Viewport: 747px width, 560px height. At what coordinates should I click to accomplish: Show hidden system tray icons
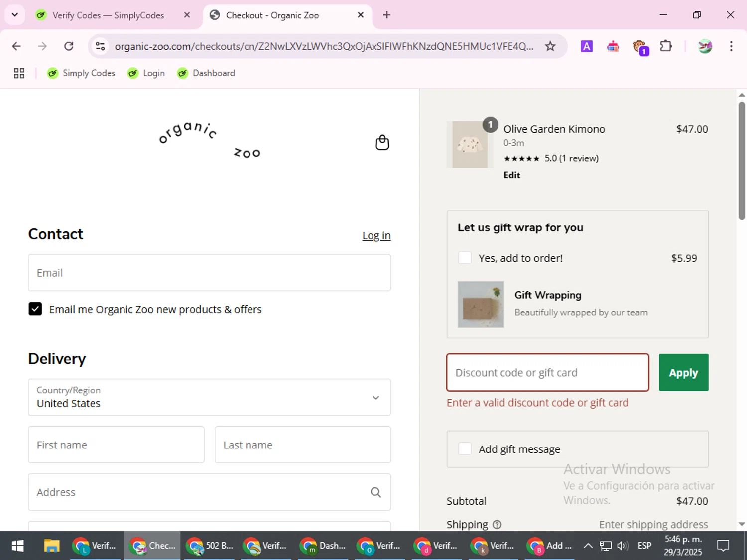[588, 546]
